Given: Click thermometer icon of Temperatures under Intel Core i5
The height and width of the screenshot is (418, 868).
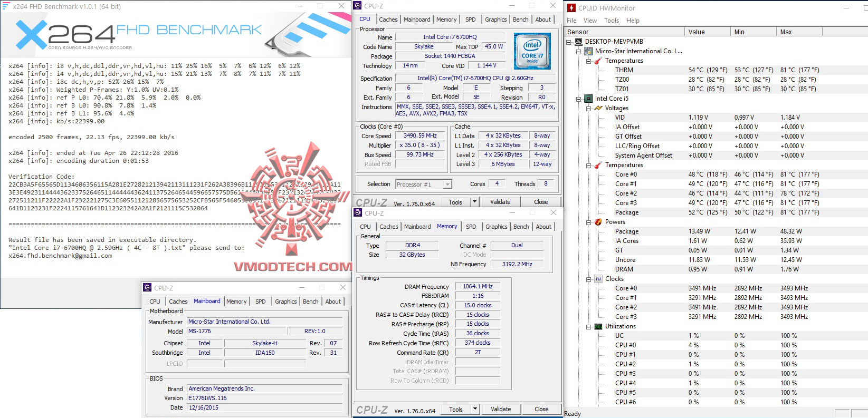Looking at the screenshot, I should pos(598,165).
